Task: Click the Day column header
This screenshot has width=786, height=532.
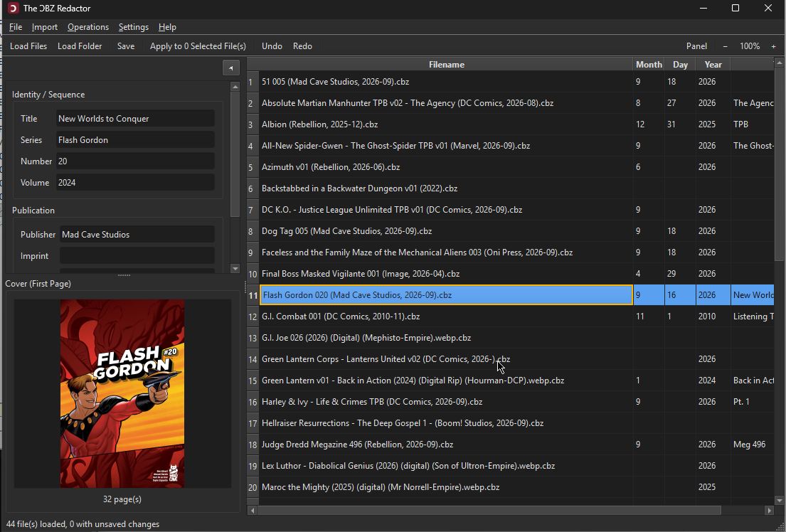Action: point(680,65)
